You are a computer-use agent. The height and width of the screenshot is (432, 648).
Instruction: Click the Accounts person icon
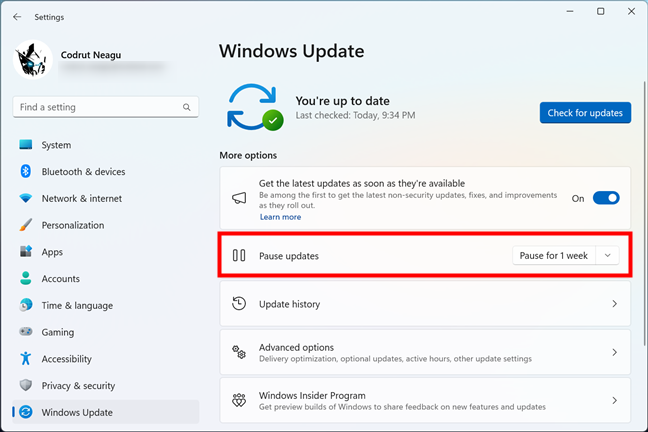tap(26, 278)
